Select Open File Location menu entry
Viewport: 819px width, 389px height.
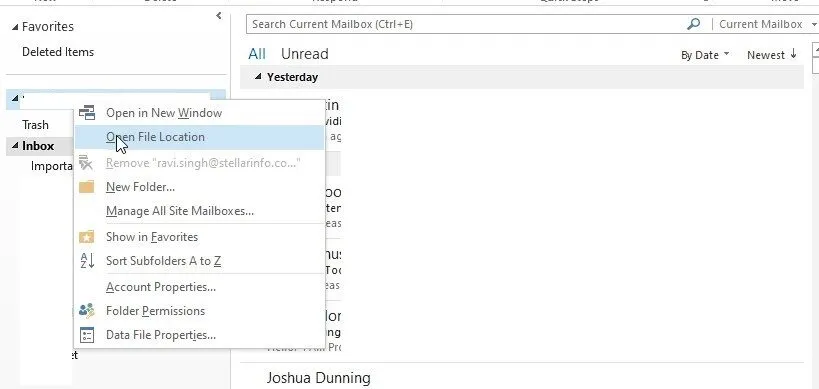[x=200, y=137]
